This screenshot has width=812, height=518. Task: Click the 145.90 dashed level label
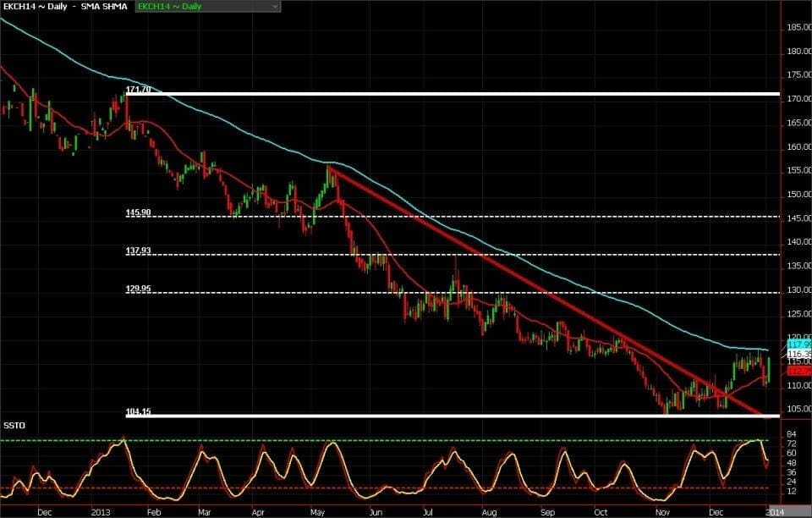tap(138, 212)
